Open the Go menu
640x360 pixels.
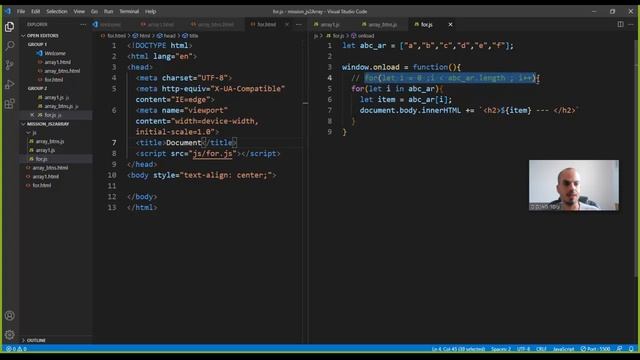(x=94, y=11)
